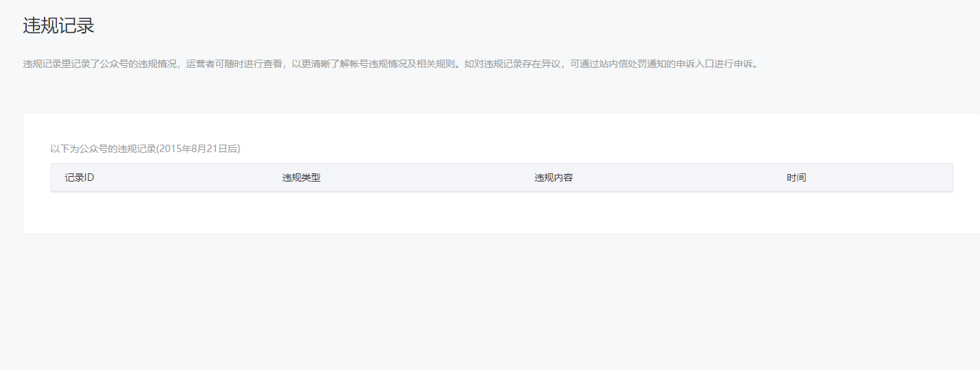Select the 违规类型 column header
This screenshot has width=980, height=370.
click(x=301, y=177)
